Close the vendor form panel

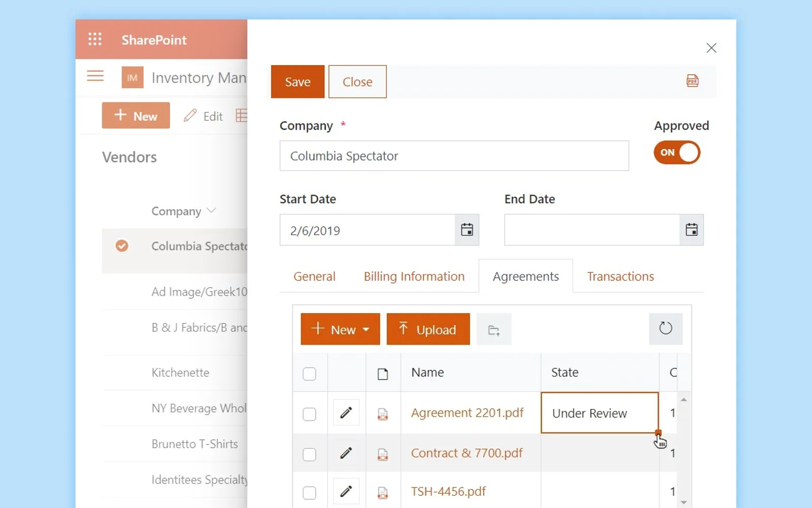[x=711, y=48]
